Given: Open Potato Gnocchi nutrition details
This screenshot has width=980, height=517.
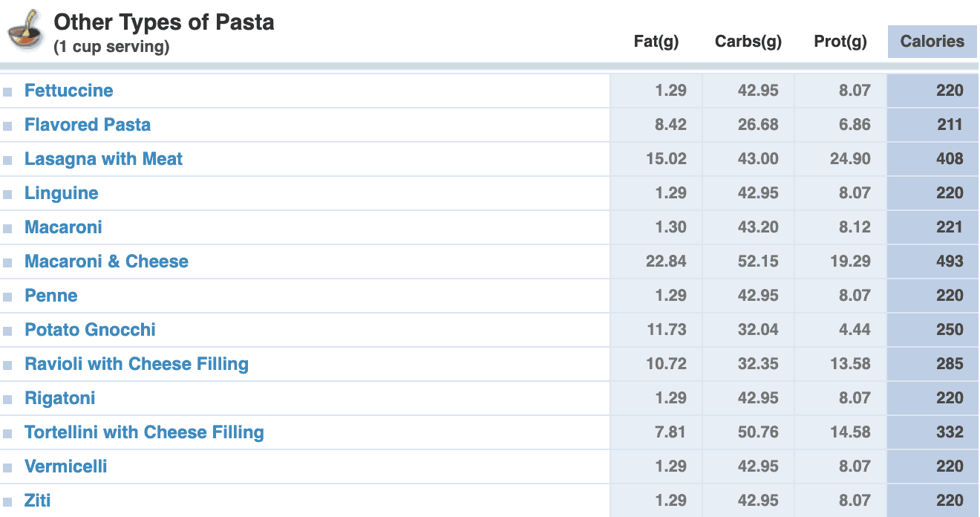Looking at the screenshot, I should point(90,330).
